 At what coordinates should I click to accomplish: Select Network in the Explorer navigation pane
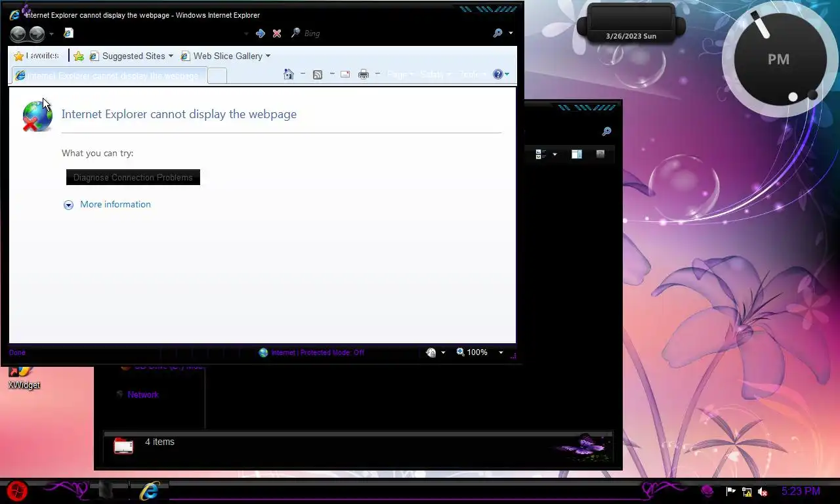tap(143, 394)
